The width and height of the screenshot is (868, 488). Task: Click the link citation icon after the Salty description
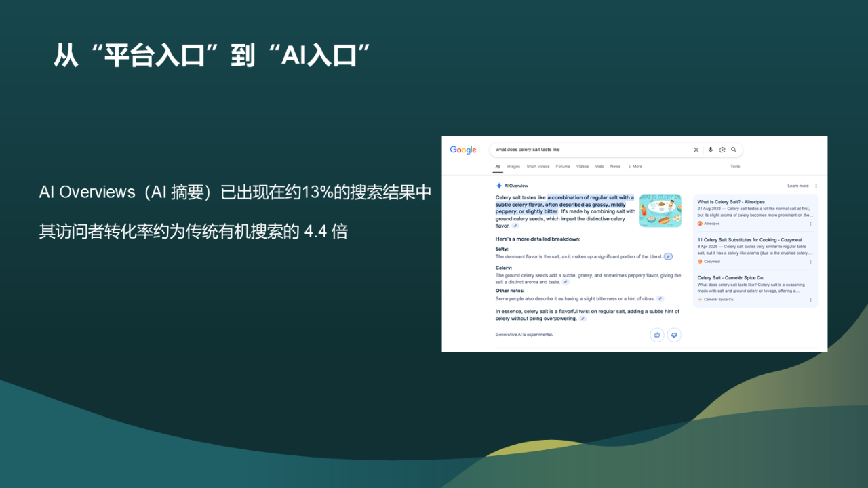[x=667, y=256]
